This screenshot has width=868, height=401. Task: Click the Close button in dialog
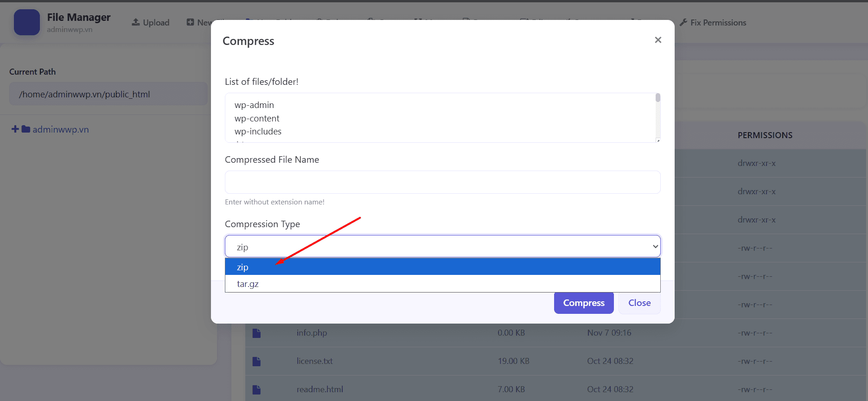[639, 303]
